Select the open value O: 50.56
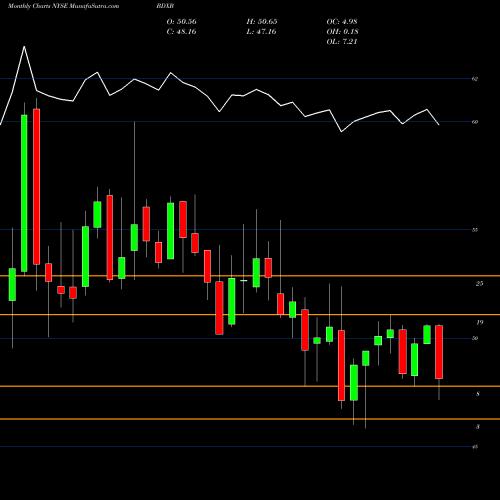500x500 pixels. tap(181, 22)
